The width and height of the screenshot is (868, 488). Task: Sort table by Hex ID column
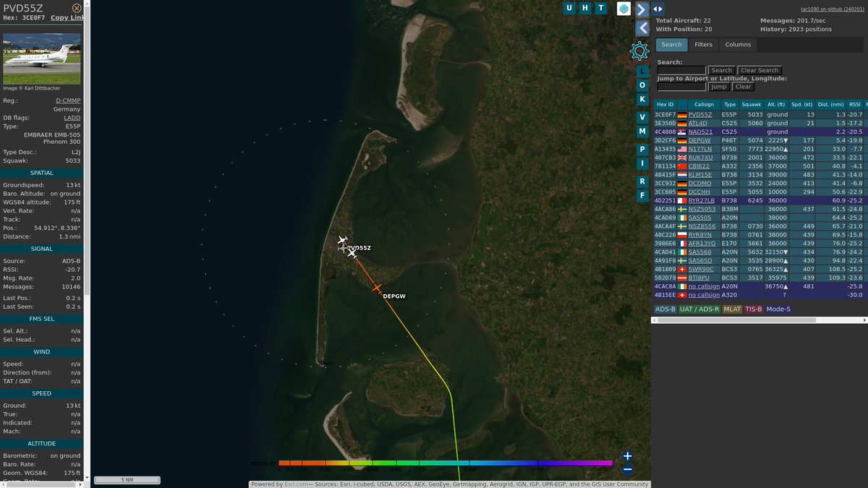coord(665,105)
